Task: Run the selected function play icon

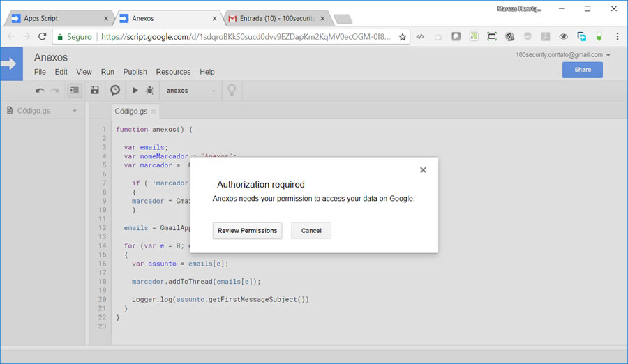Action: tap(135, 91)
